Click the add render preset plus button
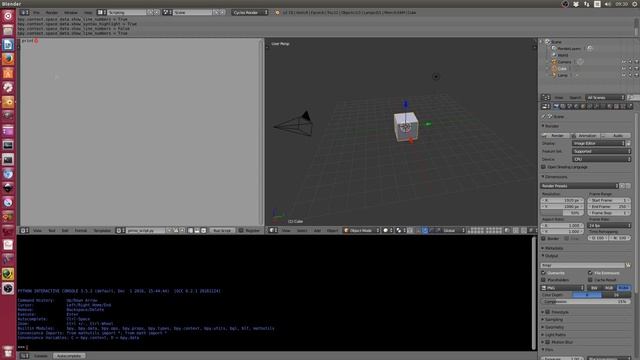 (622, 186)
